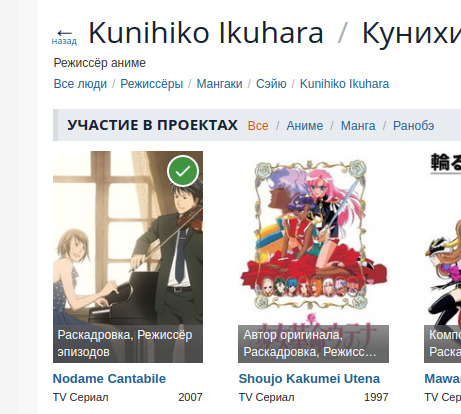
Task: Filter projects by Манга
Action: [x=358, y=126]
